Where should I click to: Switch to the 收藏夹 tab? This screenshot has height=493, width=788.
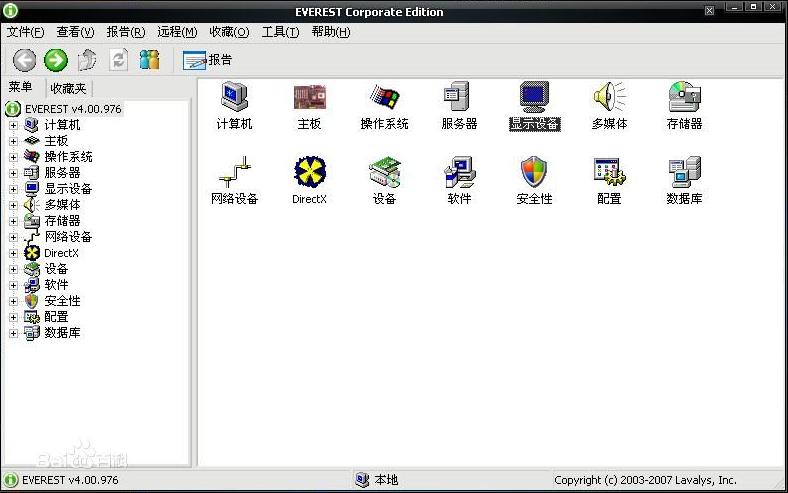(x=69, y=88)
